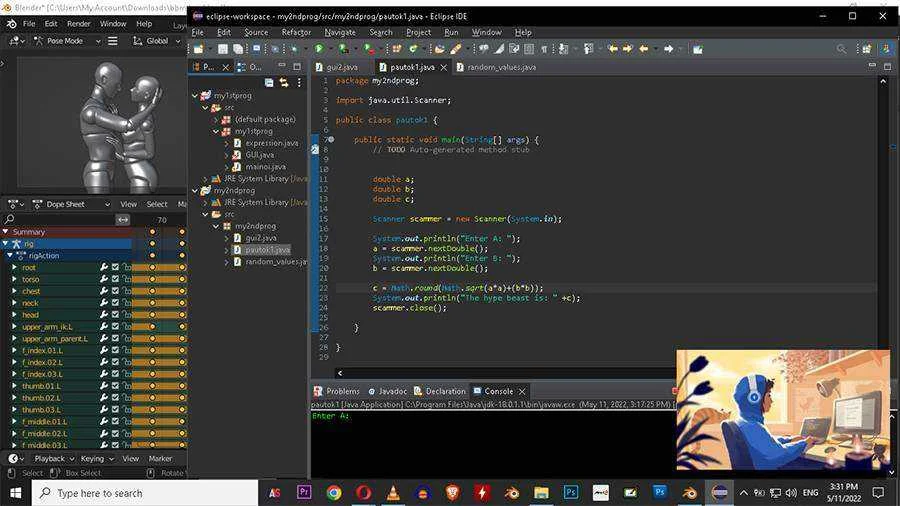Click the pencil Open Task icon
900x506 pixels.
click(456, 49)
